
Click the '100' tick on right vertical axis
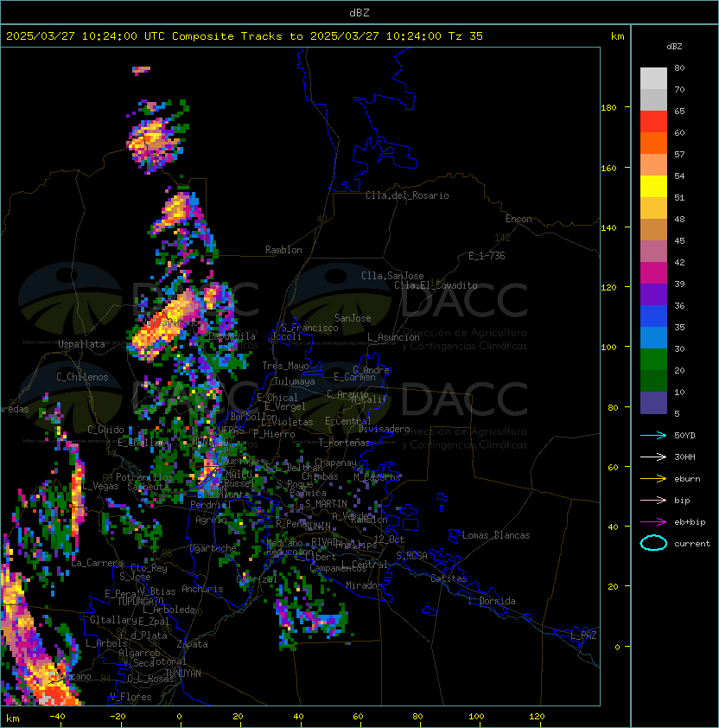[608, 348]
